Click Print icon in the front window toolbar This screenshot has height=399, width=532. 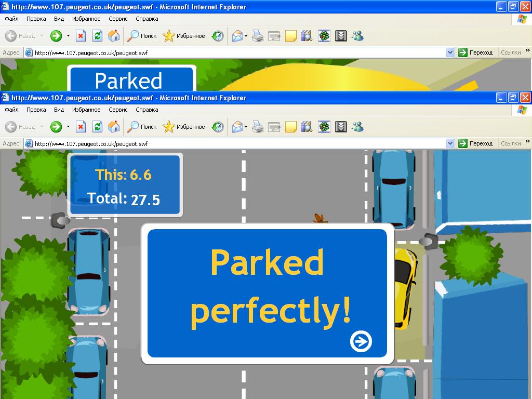(258, 127)
